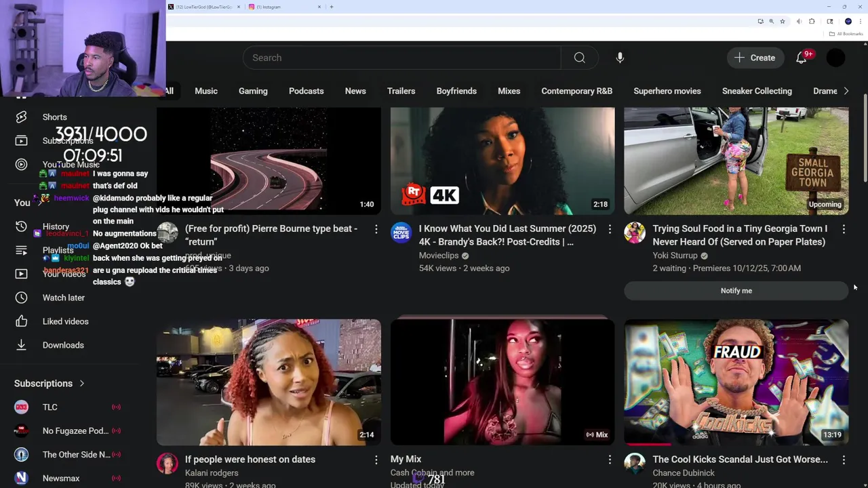Play the FRAUD Cool Kicks thumbnail
The image size is (868, 488).
tap(736, 382)
